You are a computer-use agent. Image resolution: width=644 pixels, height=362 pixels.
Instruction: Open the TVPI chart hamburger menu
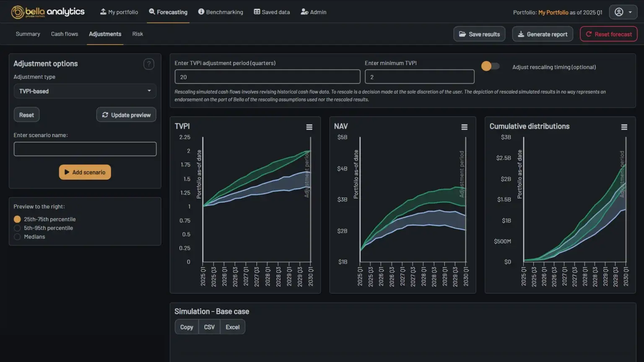pyautogui.click(x=309, y=127)
